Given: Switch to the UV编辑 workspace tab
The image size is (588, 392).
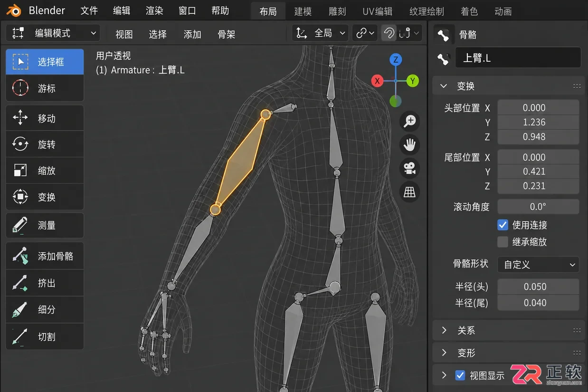Looking at the screenshot, I should click(378, 11).
